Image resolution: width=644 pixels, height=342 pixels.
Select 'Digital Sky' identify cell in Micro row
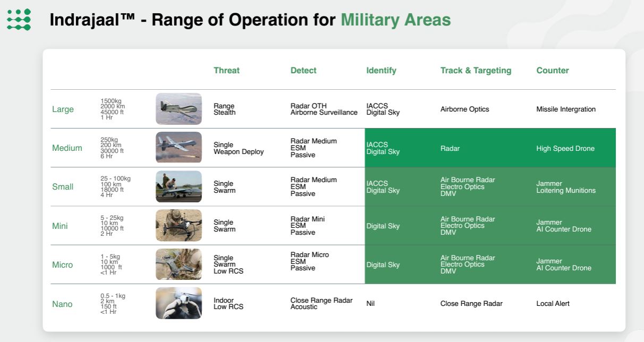(x=383, y=265)
